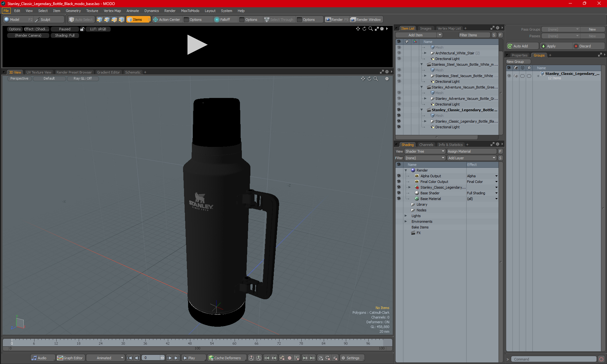Step to previous frame
The width and height of the screenshot is (607, 364).
[137, 358]
